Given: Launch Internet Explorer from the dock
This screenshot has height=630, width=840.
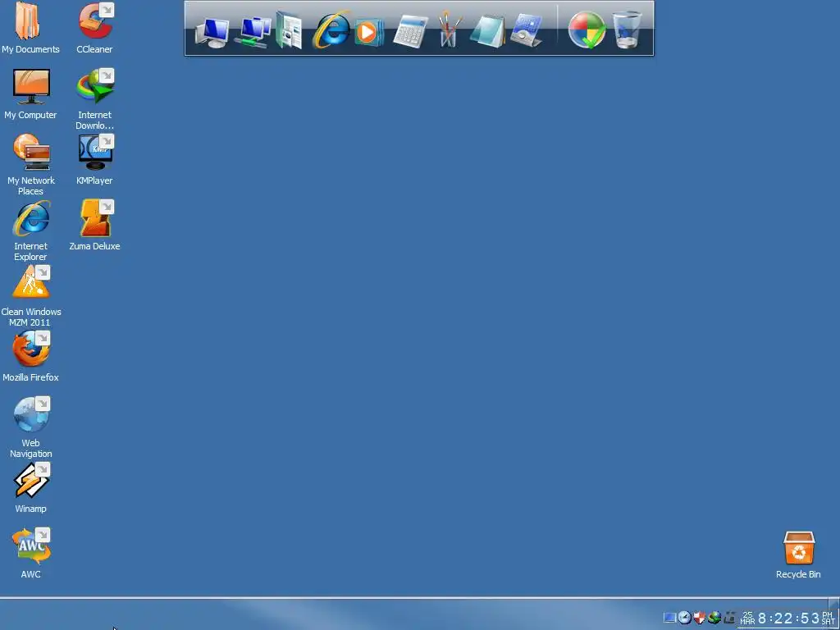Looking at the screenshot, I should pos(330,30).
